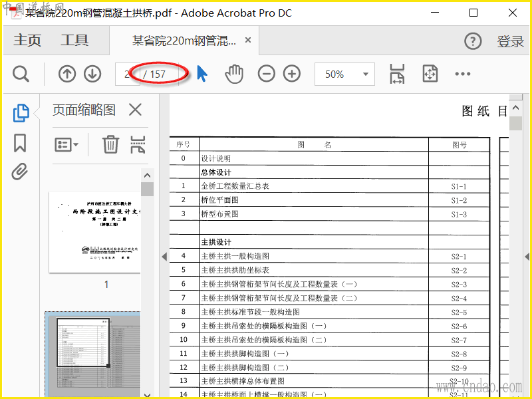532x399 pixels.
Task: Click the 总体设计 section heading
Action: (x=215, y=172)
